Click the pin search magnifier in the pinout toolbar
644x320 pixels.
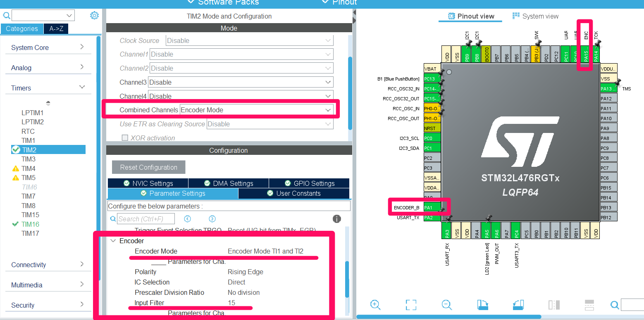pyautogui.click(x=615, y=305)
